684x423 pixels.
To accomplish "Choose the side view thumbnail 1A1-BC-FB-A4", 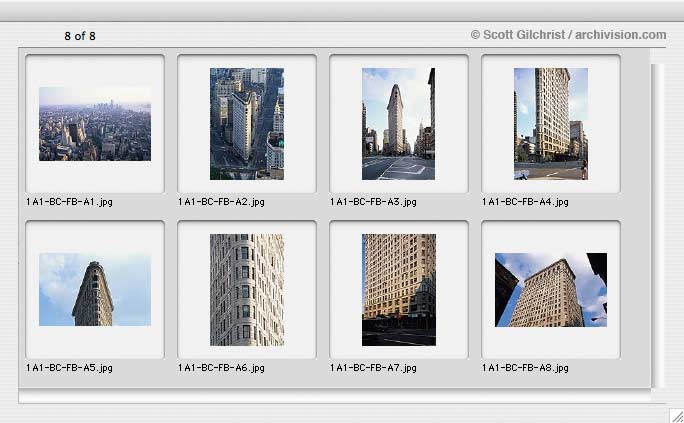I will pyautogui.click(x=551, y=124).
